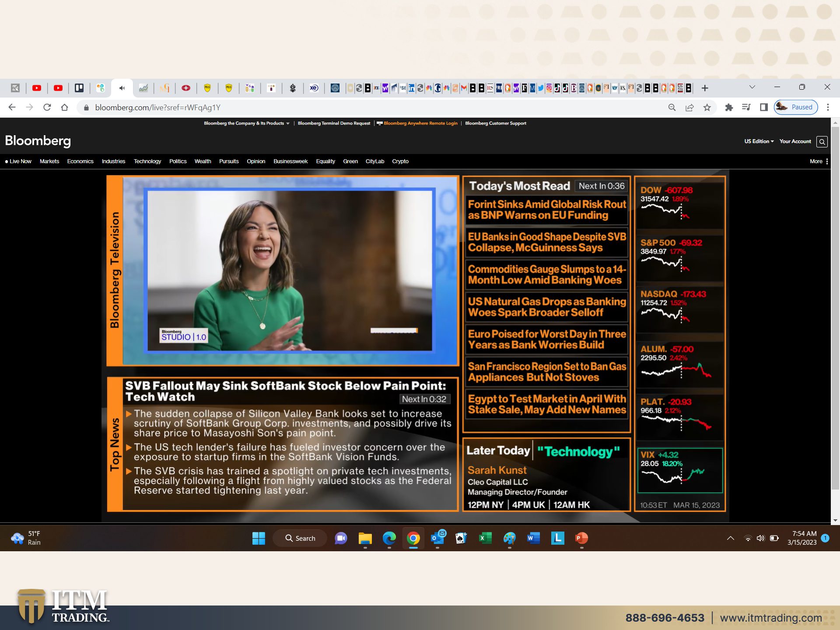
Task: Go to the Crypto section
Action: click(400, 161)
